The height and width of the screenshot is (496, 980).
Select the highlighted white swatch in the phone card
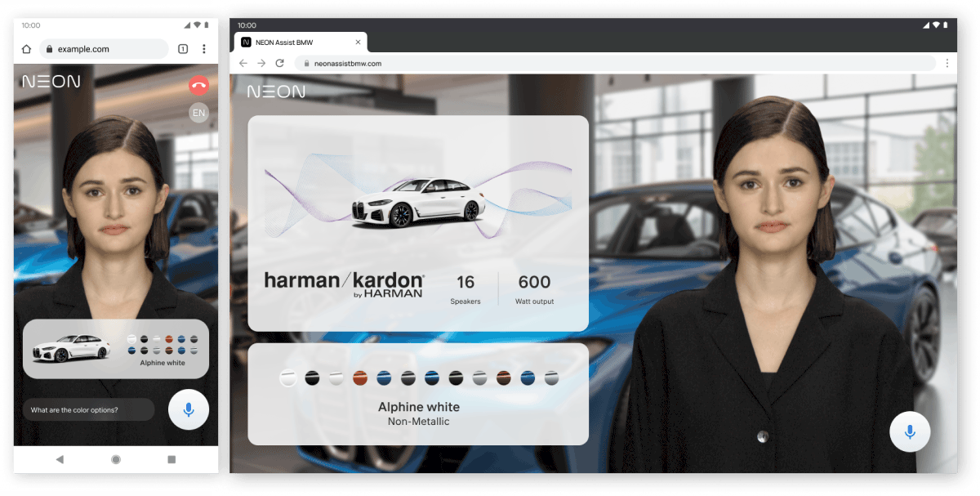click(x=131, y=339)
